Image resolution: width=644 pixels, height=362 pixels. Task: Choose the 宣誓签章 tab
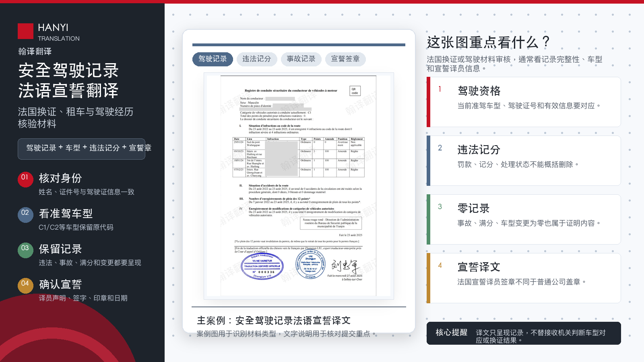(x=345, y=59)
